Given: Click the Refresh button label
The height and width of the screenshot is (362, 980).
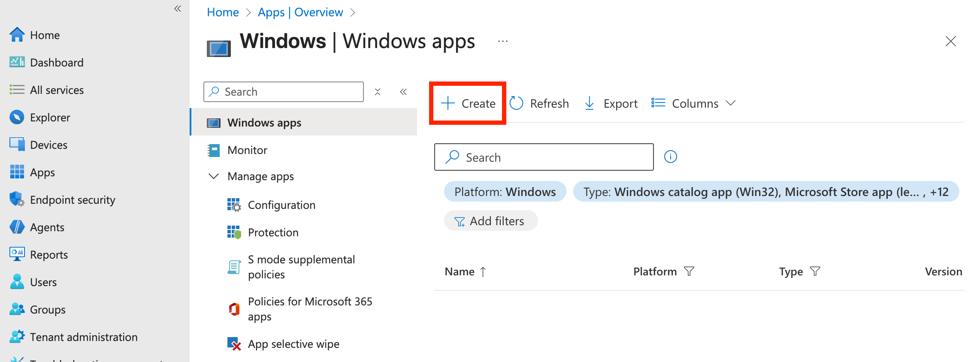Looking at the screenshot, I should pos(550,103).
